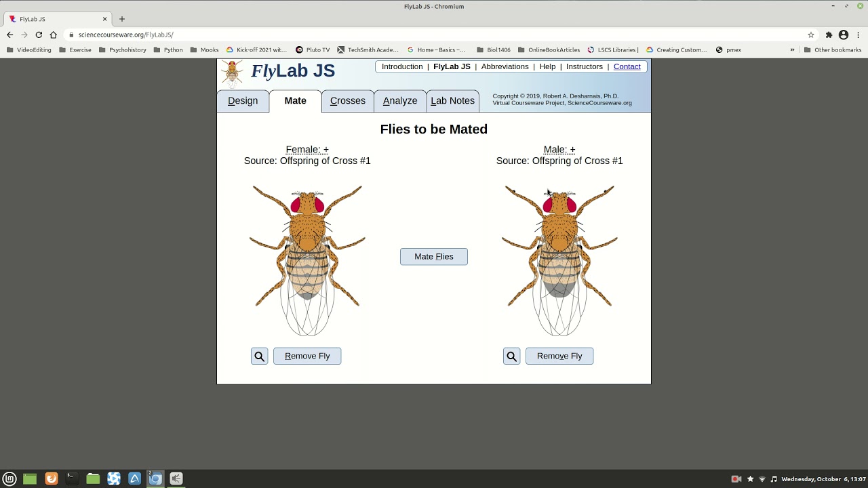Open the terminal from the taskbar
Screen dimensions: 868x488
[71, 479]
